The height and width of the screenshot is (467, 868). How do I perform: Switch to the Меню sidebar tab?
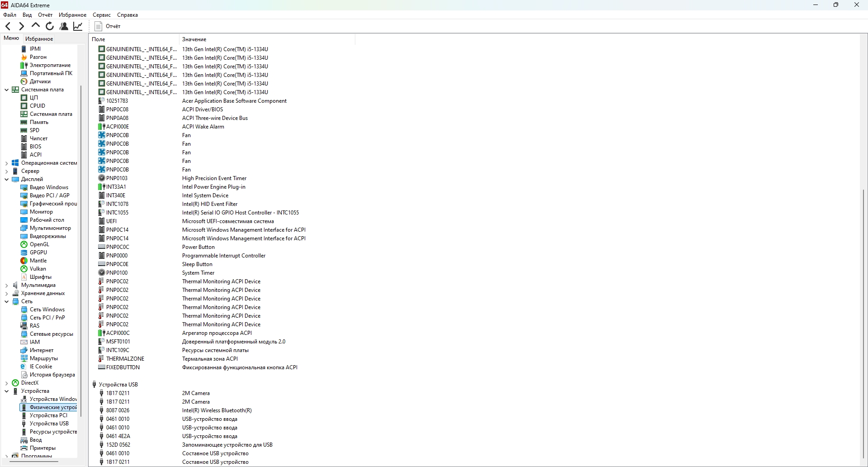coord(11,38)
